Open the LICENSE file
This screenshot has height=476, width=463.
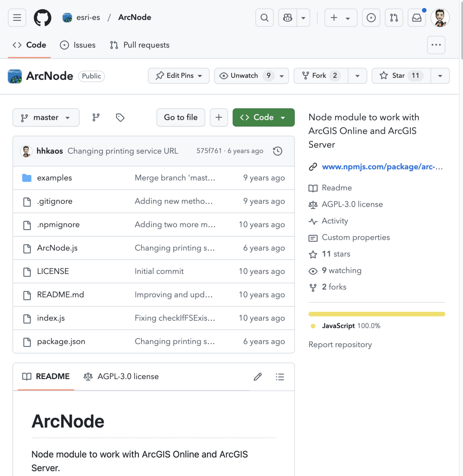pos(53,271)
